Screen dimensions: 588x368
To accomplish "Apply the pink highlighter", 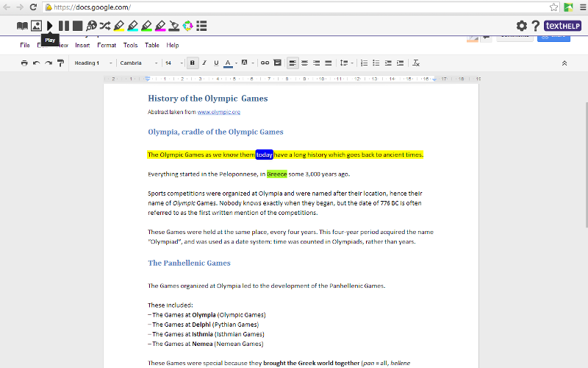I will click(160, 26).
